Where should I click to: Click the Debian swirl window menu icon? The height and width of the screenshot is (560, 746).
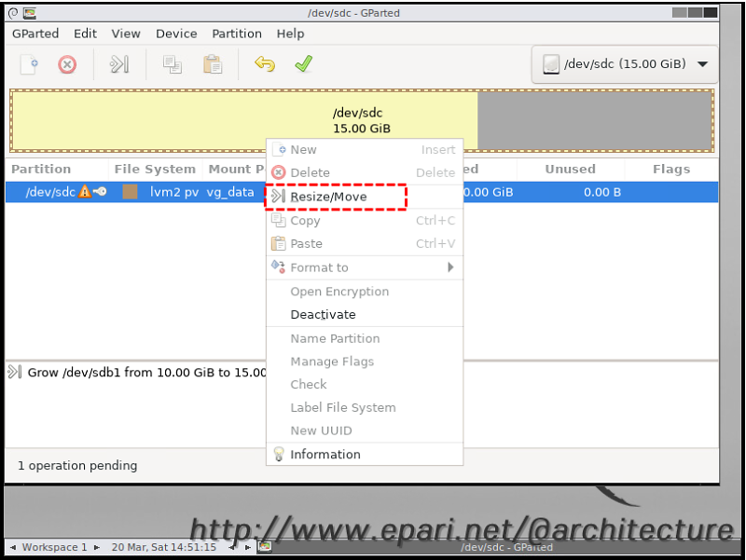13,13
